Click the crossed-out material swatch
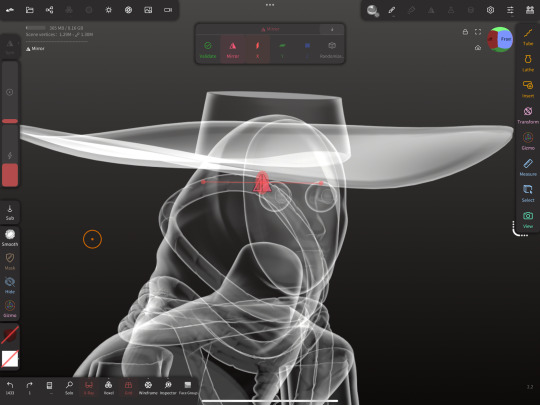The height and width of the screenshot is (405, 540). coord(10,335)
